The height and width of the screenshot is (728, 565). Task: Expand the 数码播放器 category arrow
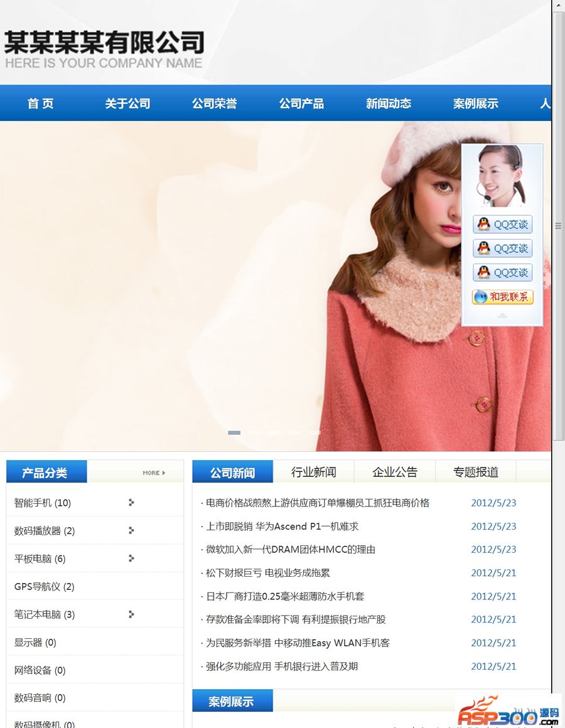(x=131, y=530)
